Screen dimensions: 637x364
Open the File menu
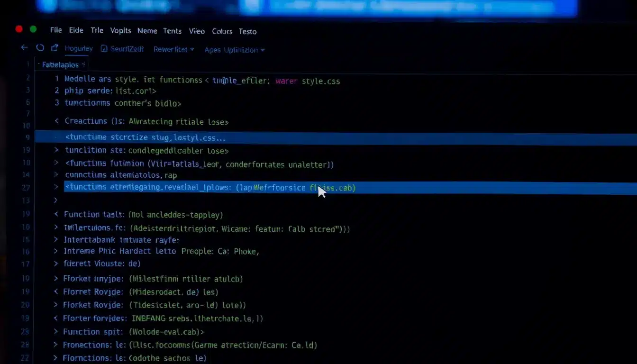click(x=56, y=30)
